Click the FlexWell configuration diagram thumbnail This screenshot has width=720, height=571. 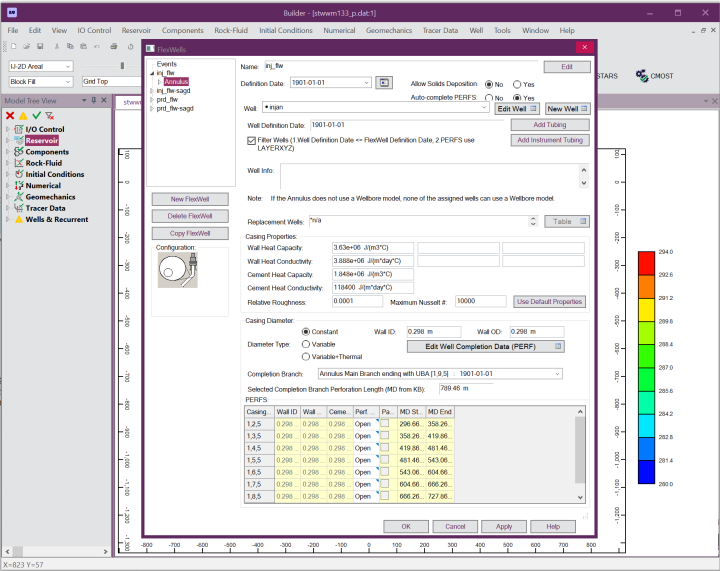coord(178,270)
